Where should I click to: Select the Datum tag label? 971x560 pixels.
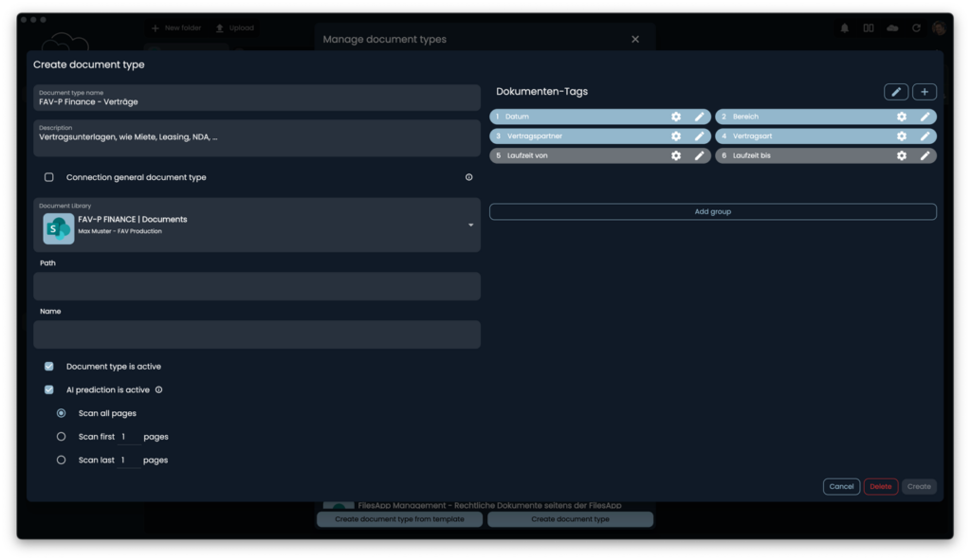[x=517, y=117]
